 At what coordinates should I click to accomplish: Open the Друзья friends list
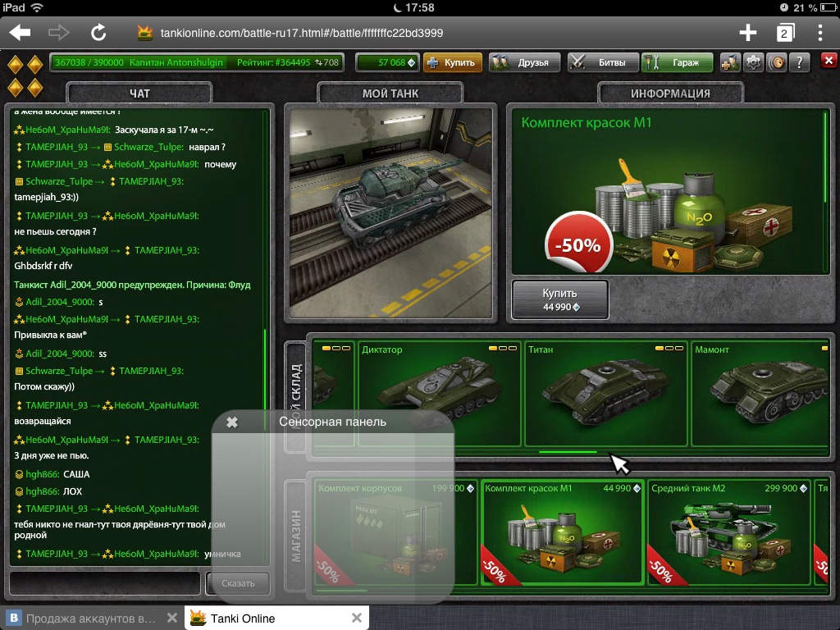pos(525,62)
